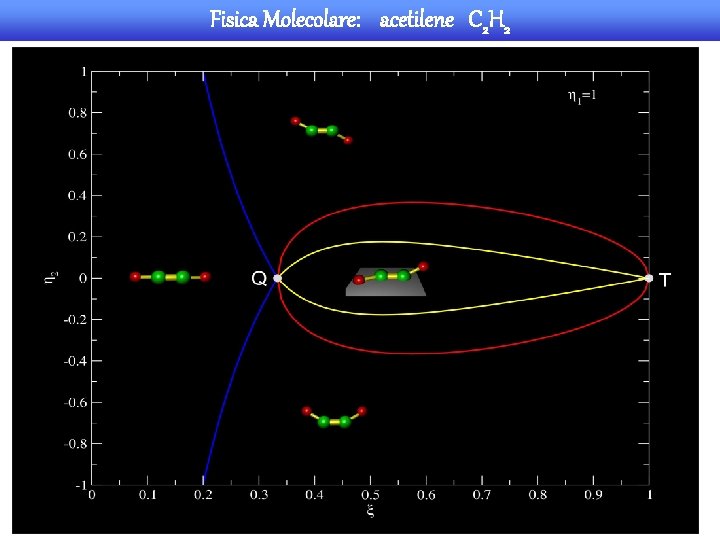Click the C2H2 formula in the title
Viewport: 720px width, 540px height.
pos(489,22)
